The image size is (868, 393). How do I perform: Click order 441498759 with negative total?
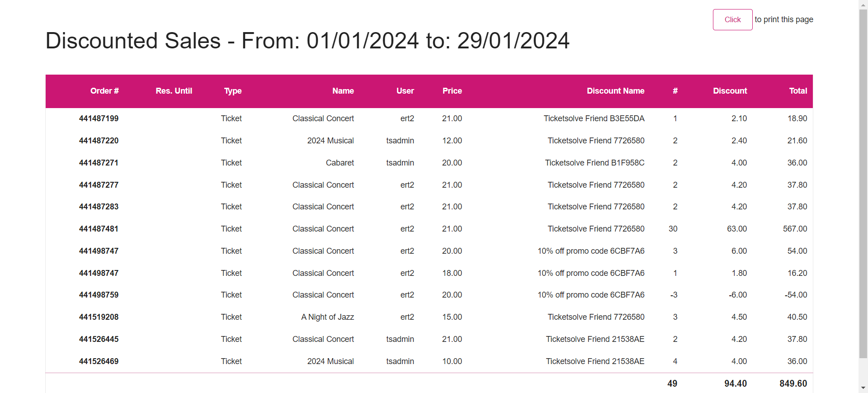(99, 295)
